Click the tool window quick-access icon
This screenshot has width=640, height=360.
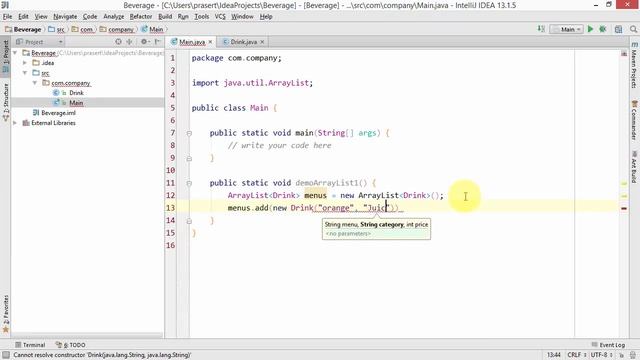point(6,355)
